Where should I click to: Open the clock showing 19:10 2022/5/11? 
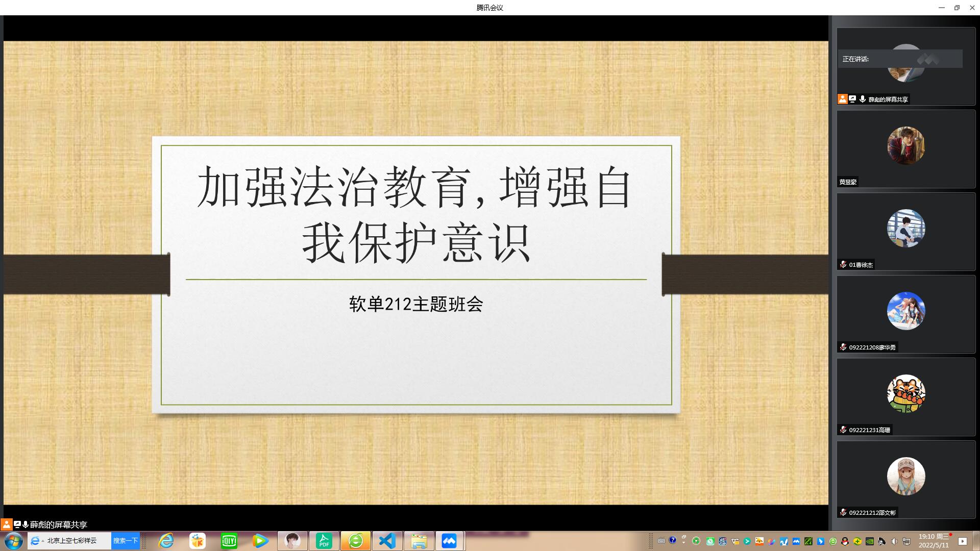934,541
